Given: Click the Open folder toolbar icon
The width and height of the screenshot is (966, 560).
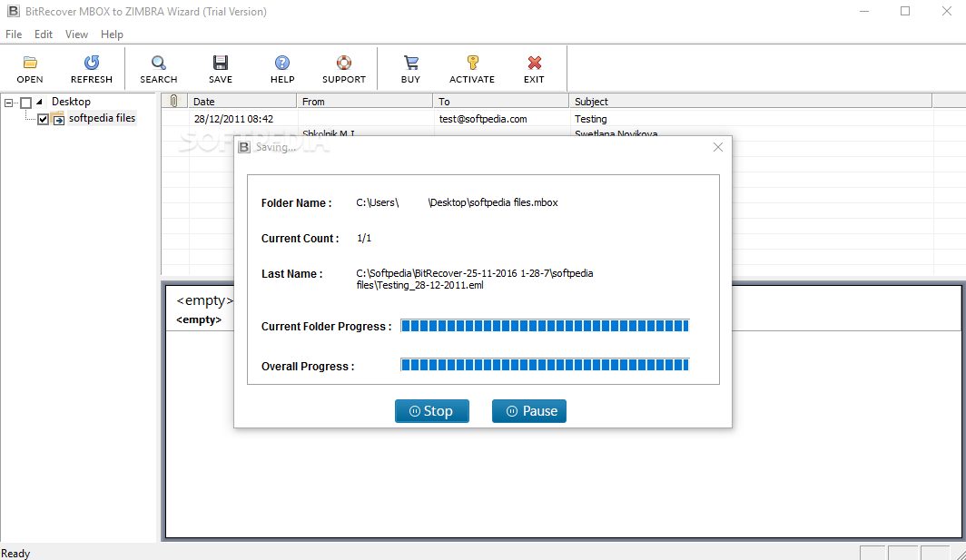Looking at the screenshot, I should click(30, 63).
